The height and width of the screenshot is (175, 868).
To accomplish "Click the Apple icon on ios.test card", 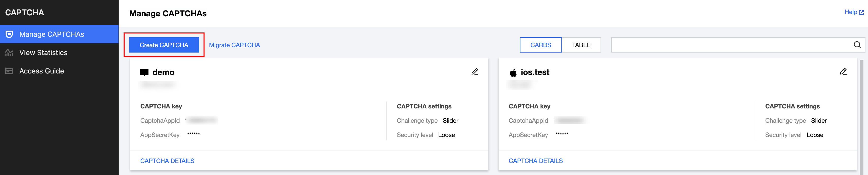I will click(x=513, y=73).
